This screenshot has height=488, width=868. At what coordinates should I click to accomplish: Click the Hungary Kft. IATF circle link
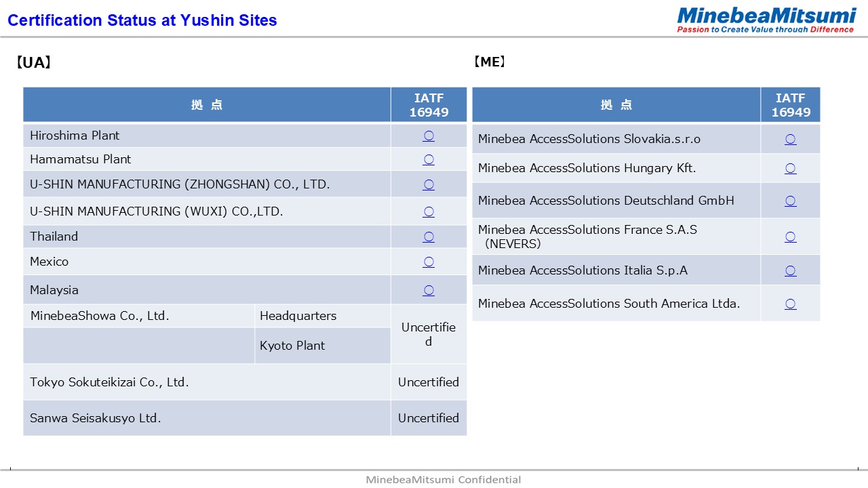[x=790, y=168]
